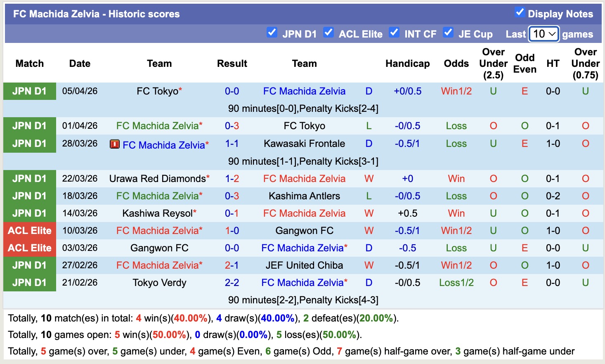Disable the INT CF filter checkbox
605x364 pixels.
pyautogui.click(x=394, y=32)
